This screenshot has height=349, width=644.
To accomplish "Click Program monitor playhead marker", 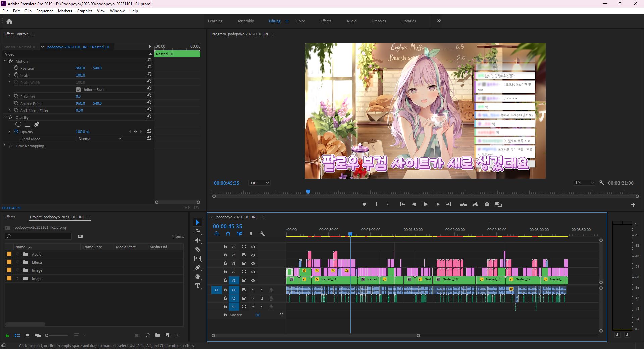I will click(x=308, y=192).
